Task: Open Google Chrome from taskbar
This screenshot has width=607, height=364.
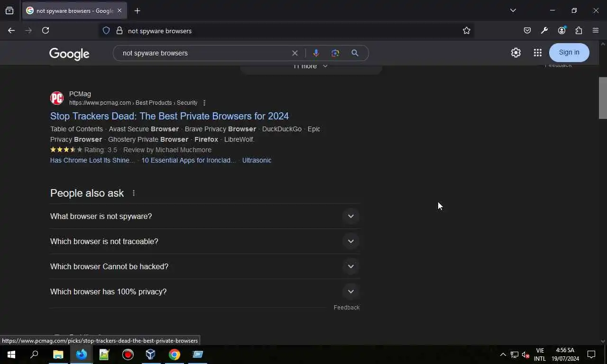Action: click(175, 355)
